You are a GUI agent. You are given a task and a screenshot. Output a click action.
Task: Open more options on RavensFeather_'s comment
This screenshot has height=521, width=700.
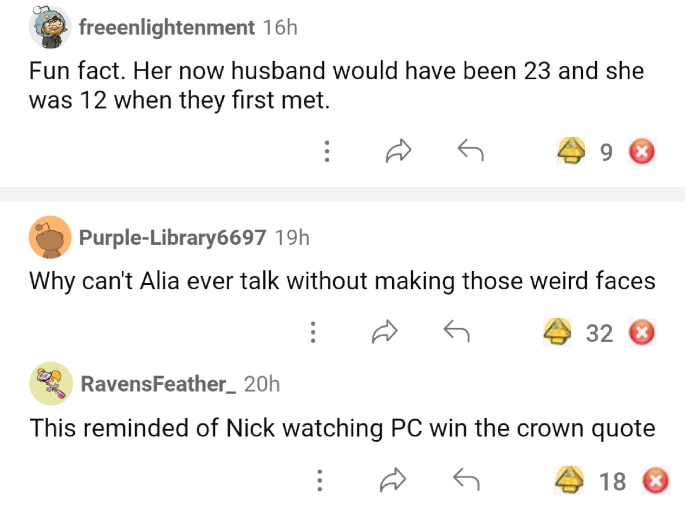(321, 481)
